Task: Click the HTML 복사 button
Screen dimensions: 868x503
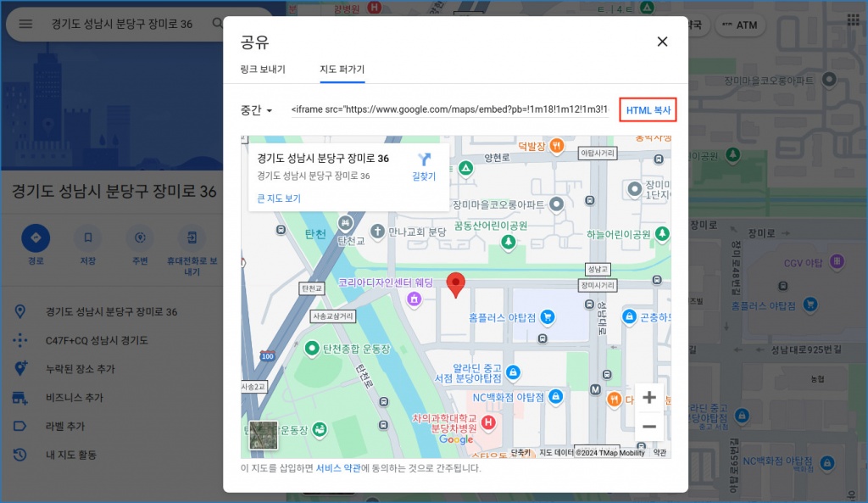Action: pos(648,110)
